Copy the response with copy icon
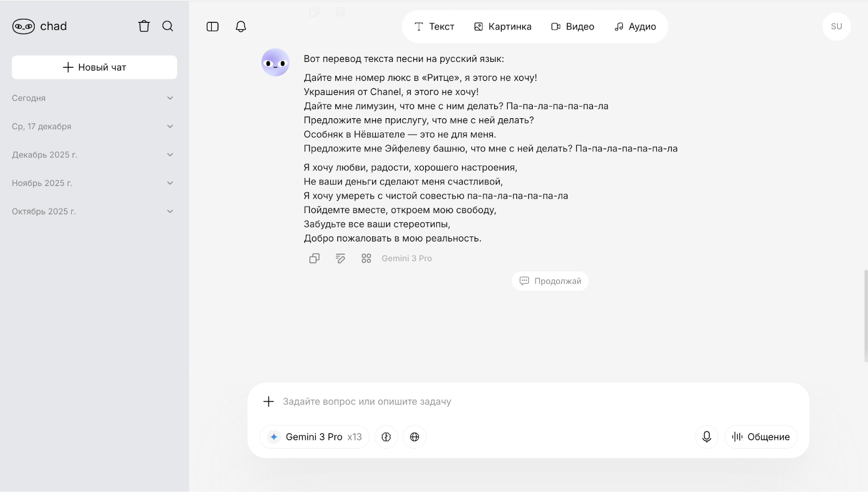The height and width of the screenshot is (492, 868). tap(314, 258)
